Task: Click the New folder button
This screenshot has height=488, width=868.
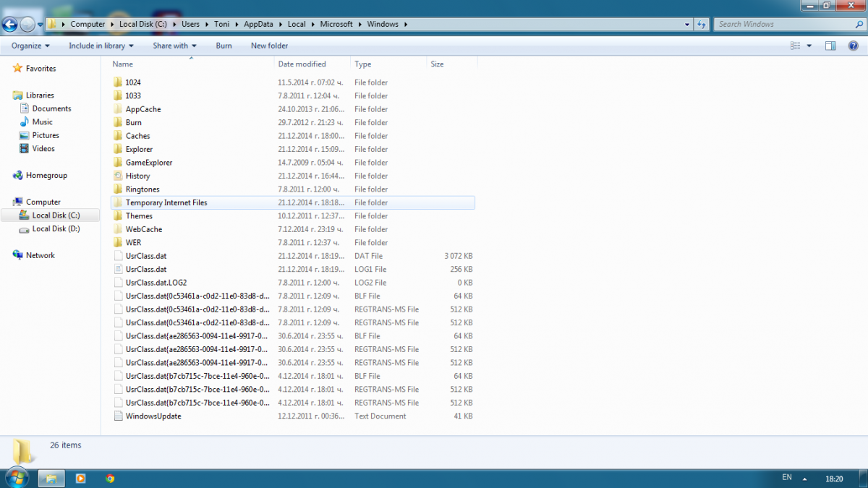Action: [x=269, y=46]
